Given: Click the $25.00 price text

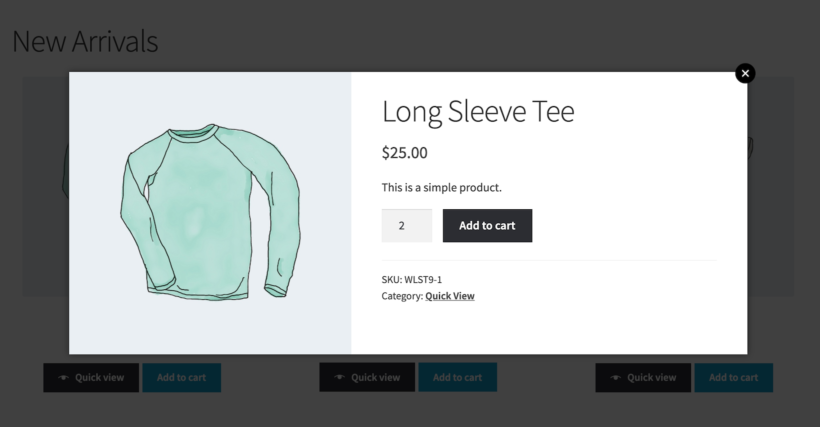Looking at the screenshot, I should [x=405, y=153].
